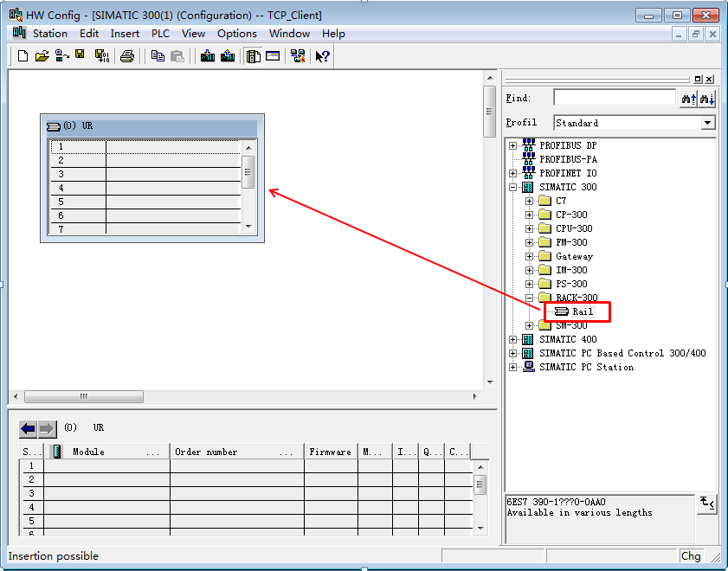Click the Paste toolbar icon

tap(177, 56)
